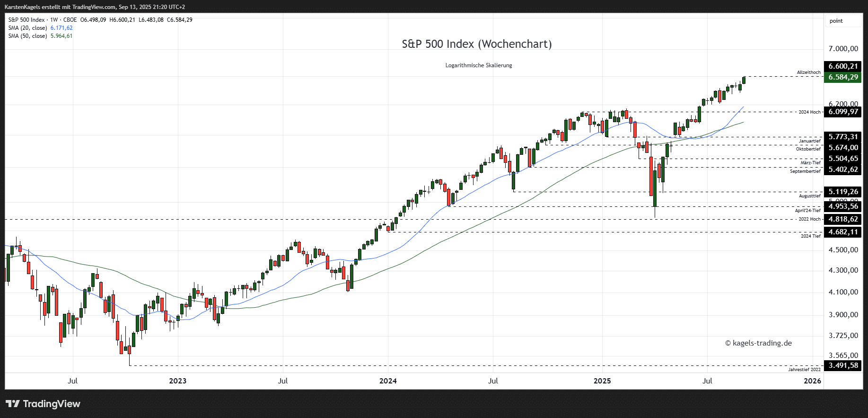868x418 pixels.
Task: Click the open value O6.498,09
Action: tap(93, 20)
